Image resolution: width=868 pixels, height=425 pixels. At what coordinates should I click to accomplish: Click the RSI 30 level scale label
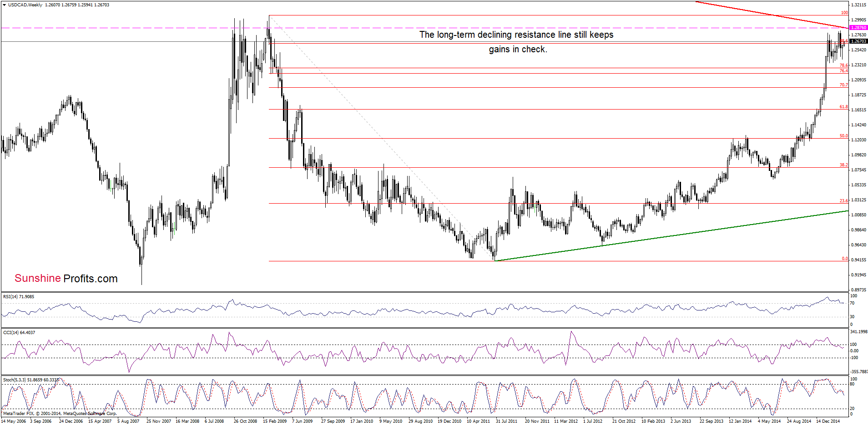tap(853, 317)
